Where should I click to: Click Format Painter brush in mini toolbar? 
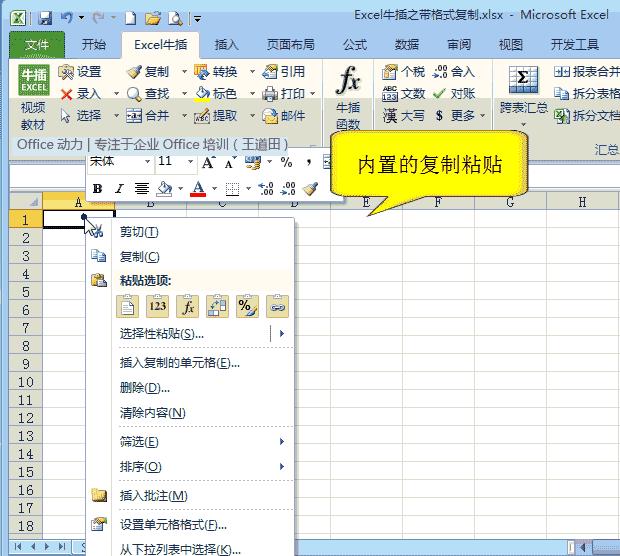pyautogui.click(x=310, y=189)
